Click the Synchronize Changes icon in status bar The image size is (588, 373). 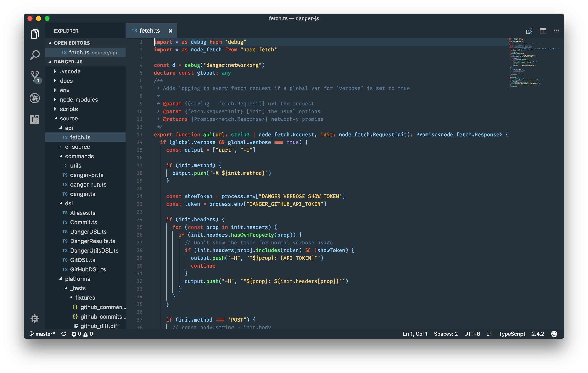pyautogui.click(x=64, y=334)
